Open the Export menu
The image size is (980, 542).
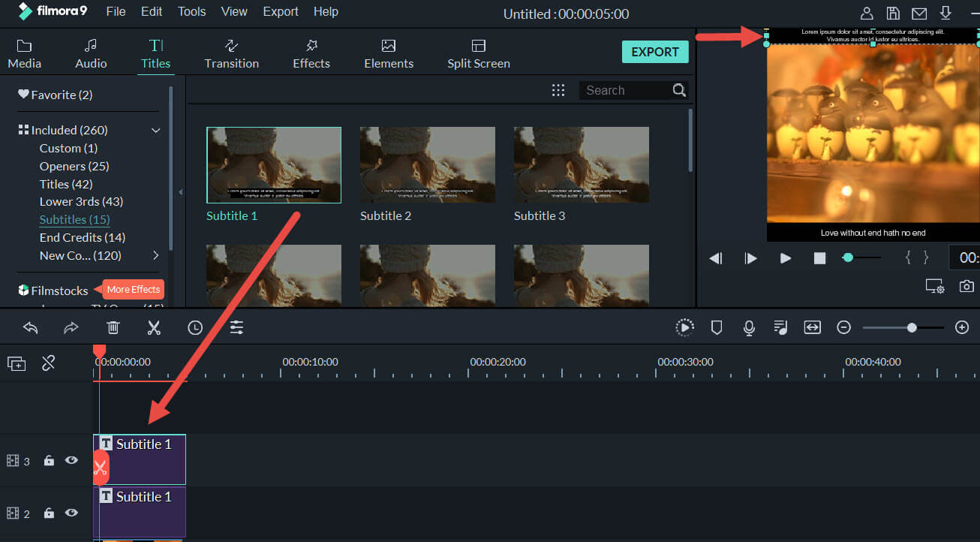click(281, 12)
